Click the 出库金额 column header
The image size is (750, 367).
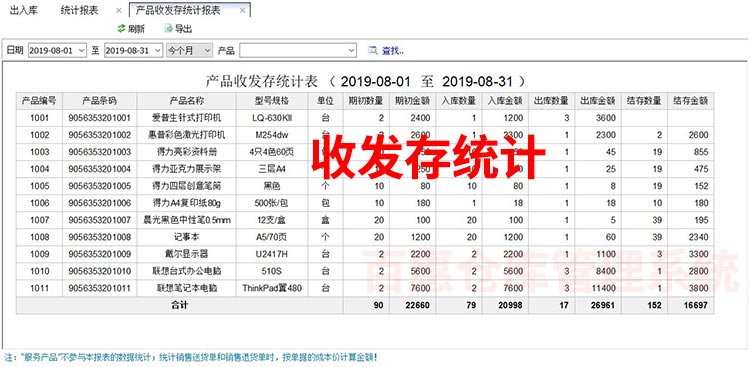tap(598, 101)
